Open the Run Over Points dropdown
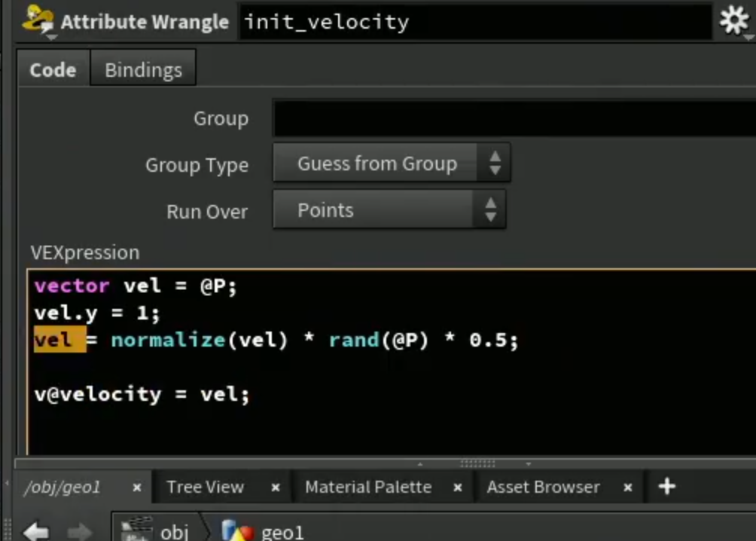Image resolution: width=756 pixels, height=541 pixels. (389, 209)
